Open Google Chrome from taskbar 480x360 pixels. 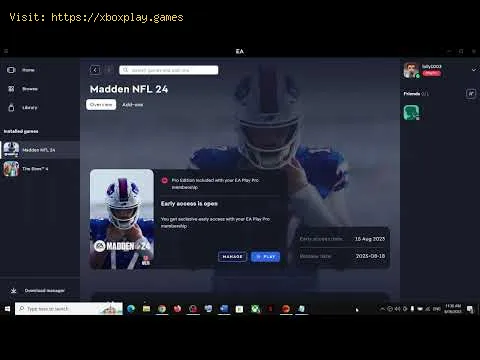click(162, 309)
